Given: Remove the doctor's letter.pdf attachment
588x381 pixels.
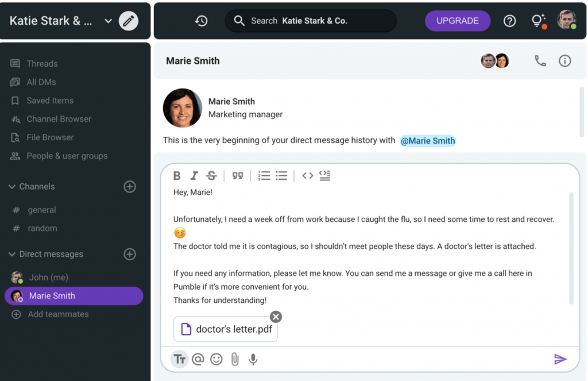Looking at the screenshot, I should pos(276,317).
